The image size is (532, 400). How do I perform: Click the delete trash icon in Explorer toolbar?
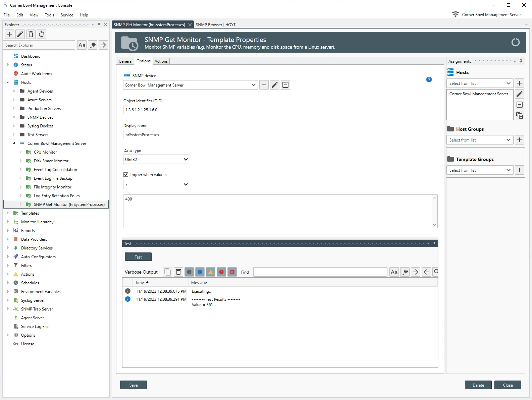(31, 34)
